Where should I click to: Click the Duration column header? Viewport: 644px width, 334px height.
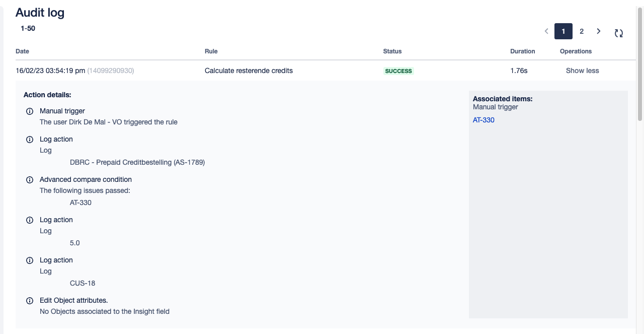(x=523, y=51)
